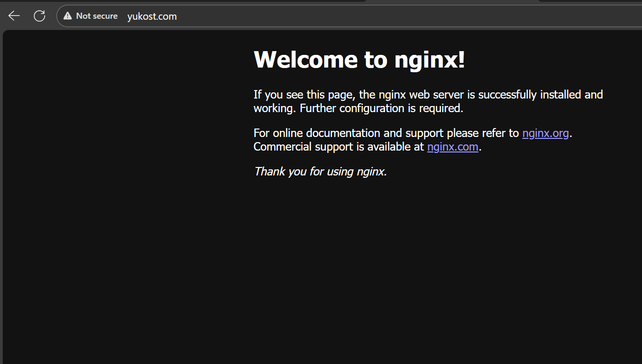Click the warning triangle security icon
This screenshot has width=642, height=364.
(x=68, y=16)
